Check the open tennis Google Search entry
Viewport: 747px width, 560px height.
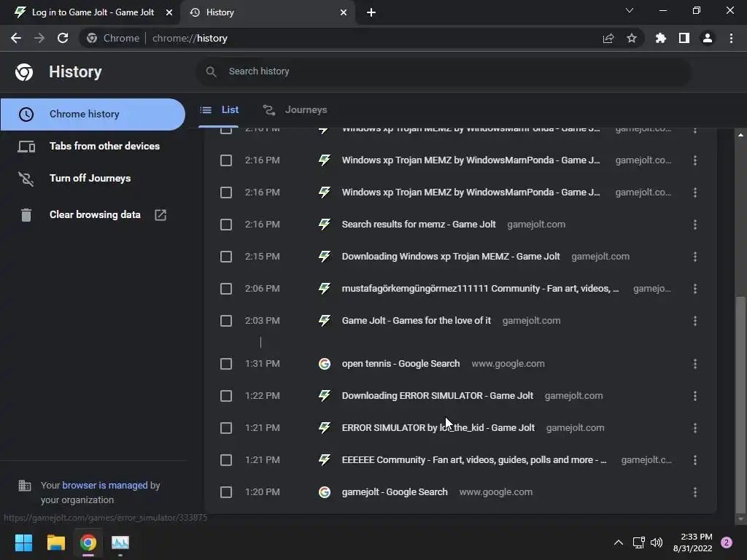(x=226, y=364)
